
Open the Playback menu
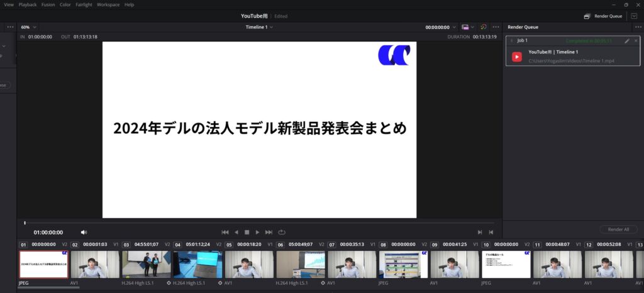click(28, 4)
